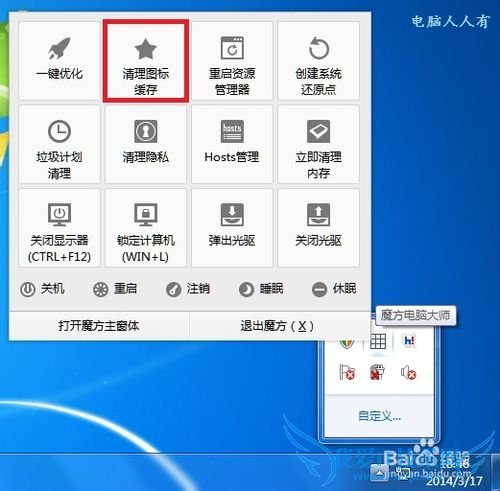Click the red network error tray icon
The height and width of the screenshot is (491, 500).
(x=377, y=372)
